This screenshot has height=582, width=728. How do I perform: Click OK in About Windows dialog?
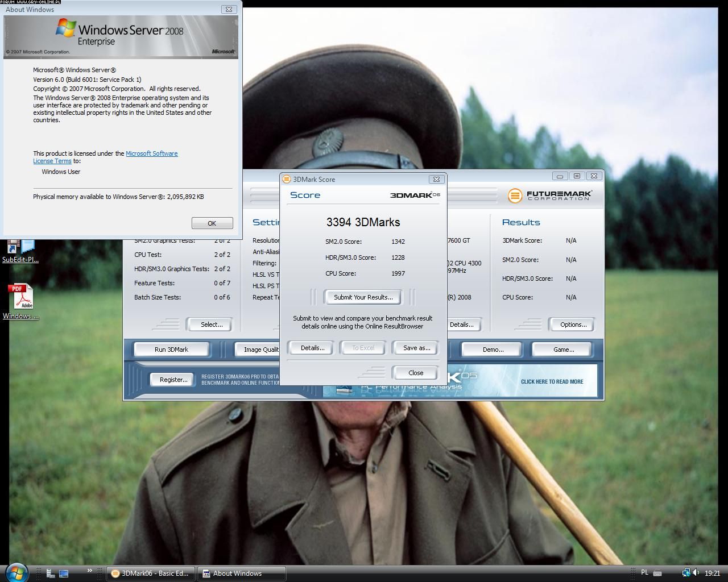(212, 223)
